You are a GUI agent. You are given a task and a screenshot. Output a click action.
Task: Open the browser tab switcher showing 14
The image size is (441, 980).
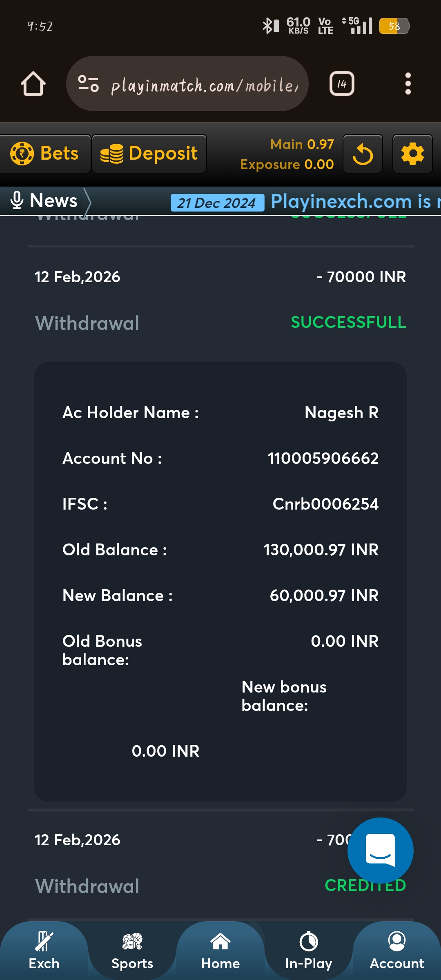[341, 84]
